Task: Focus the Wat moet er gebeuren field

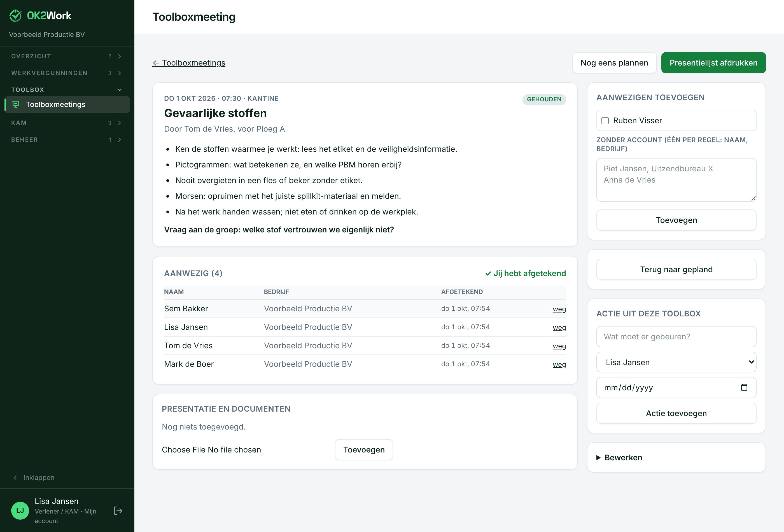Action: (x=676, y=337)
